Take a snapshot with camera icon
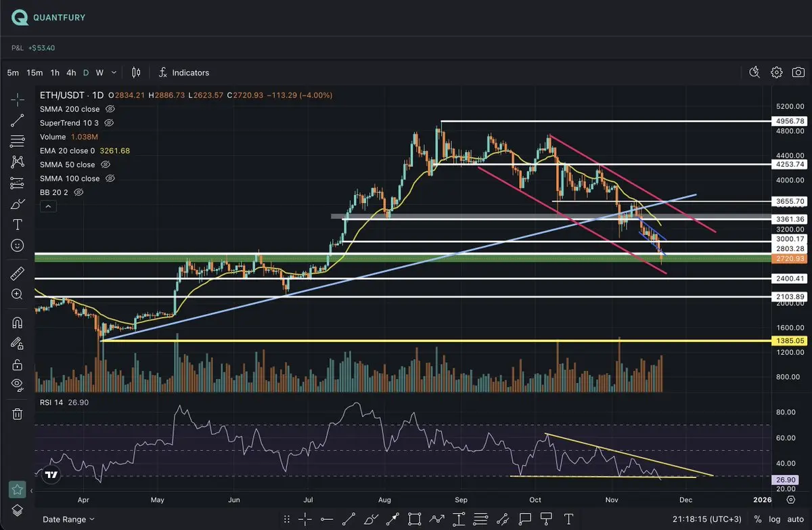Image resolution: width=812 pixels, height=530 pixels. coord(798,72)
